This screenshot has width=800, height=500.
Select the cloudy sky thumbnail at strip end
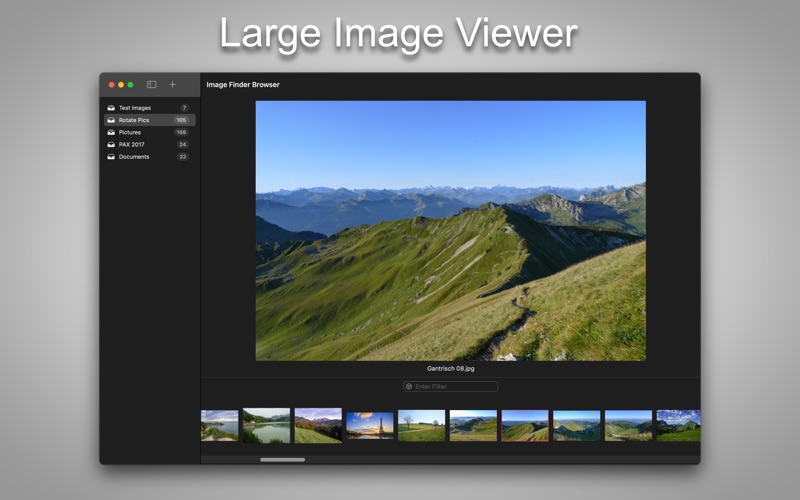tap(678, 426)
